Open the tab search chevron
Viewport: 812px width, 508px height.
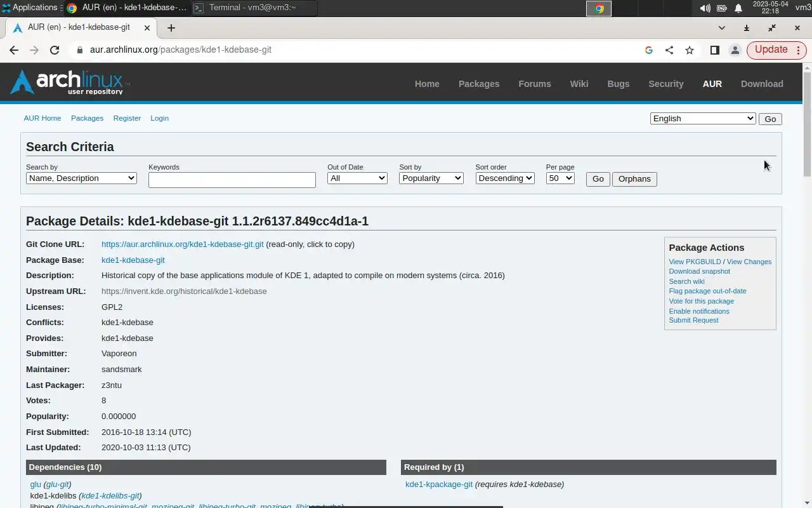tap(721, 28)
